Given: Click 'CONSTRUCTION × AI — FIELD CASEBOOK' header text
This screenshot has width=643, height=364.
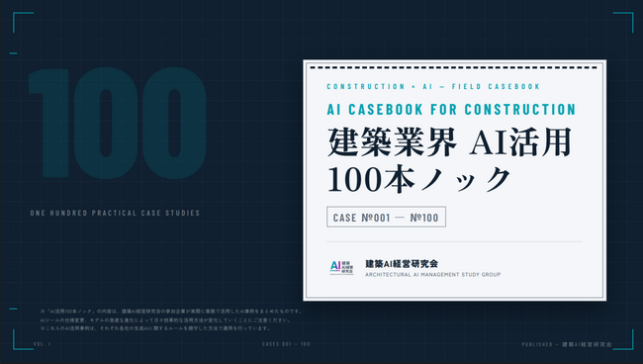Looking at the screenshot, I should tap(433, 86).
